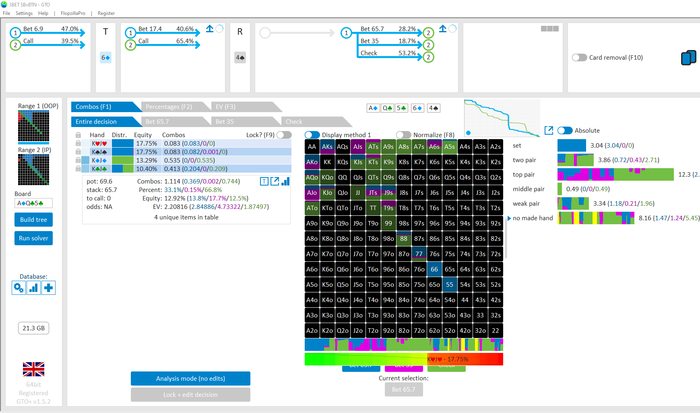Viewport: 700px width, 413px height.
Task: Click the Run solver button
Action: tap(33, 238)
